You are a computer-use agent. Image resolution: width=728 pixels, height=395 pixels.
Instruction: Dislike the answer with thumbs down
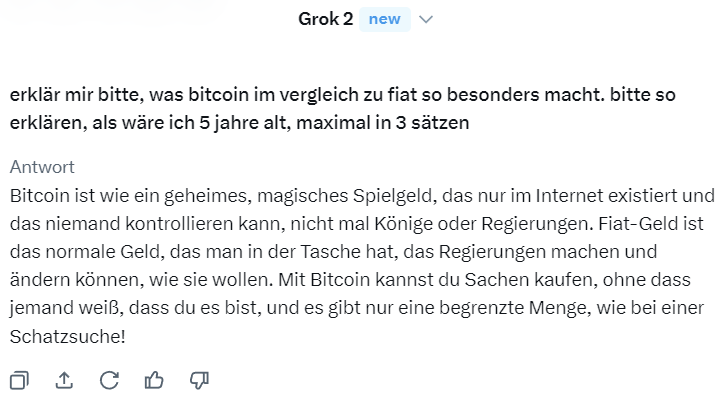click(199, 380)
